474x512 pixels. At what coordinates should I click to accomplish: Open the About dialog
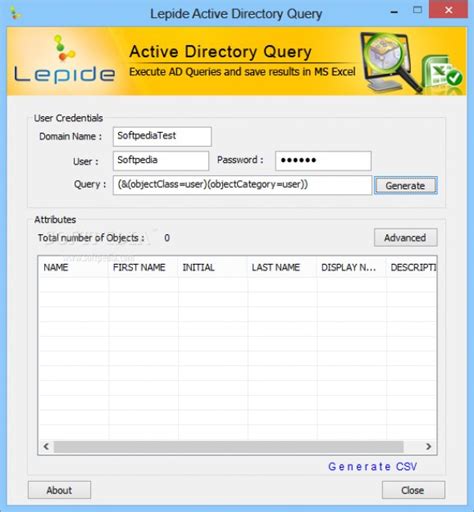coord(59,490)
